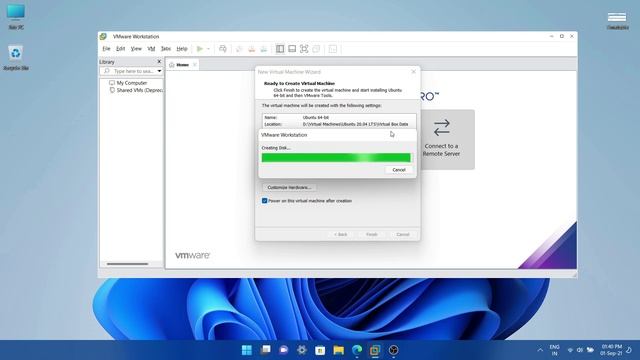Image resolution: width=640 pixels, height=360 pixels.
Task: Open Settings gear from taskbar
Action: pos(302,350)
